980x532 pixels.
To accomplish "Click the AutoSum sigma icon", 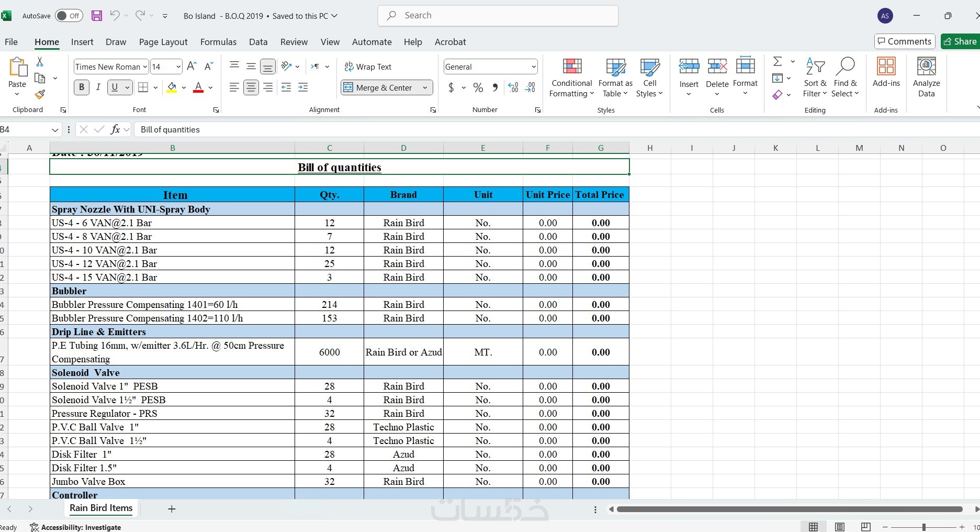I will [778, 62].
